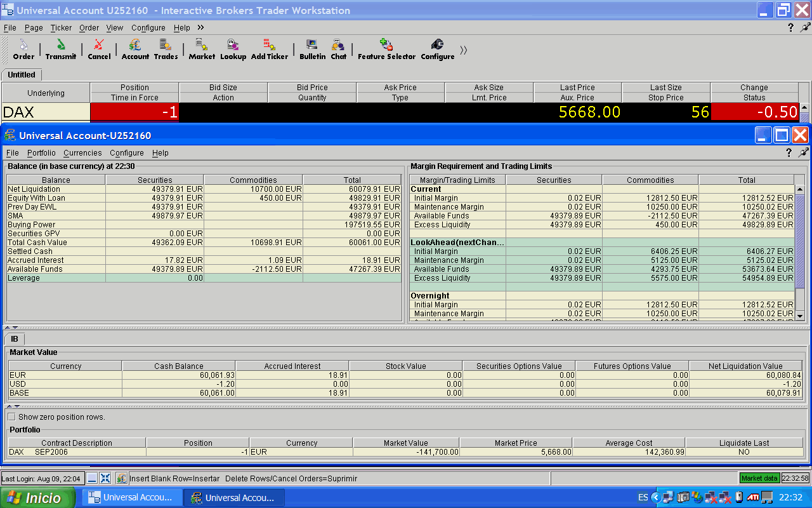Open the Page menu
The height and width of the screenshot is (508, 812).
click(34, 28)
